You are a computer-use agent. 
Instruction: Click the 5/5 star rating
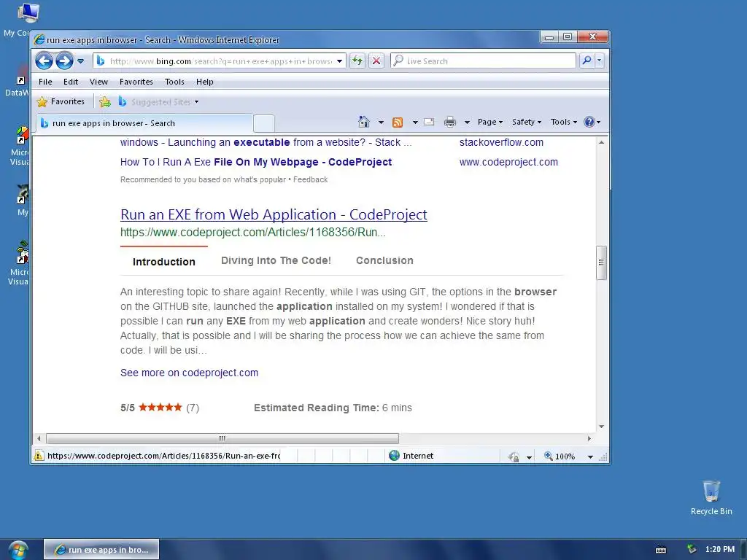160,408
